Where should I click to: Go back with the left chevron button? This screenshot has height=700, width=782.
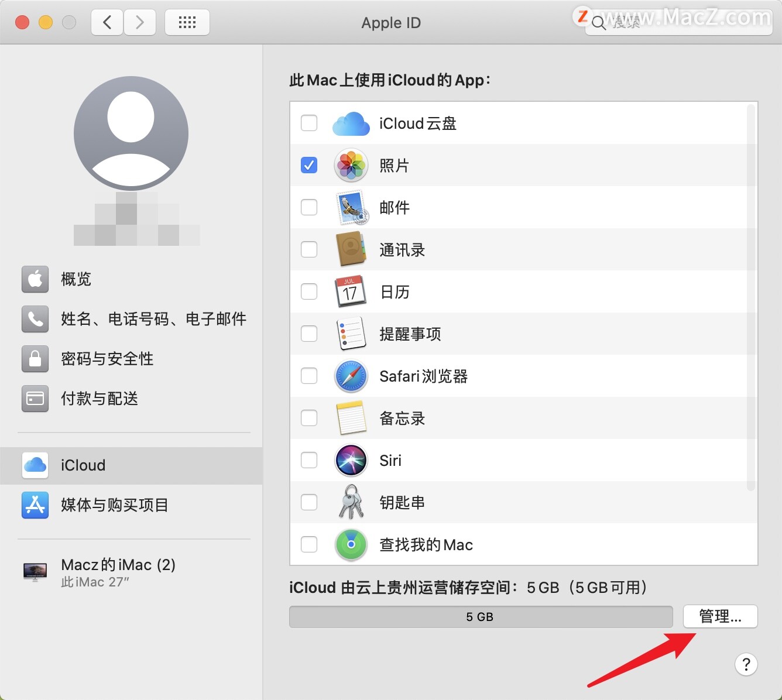coord(107,23)
